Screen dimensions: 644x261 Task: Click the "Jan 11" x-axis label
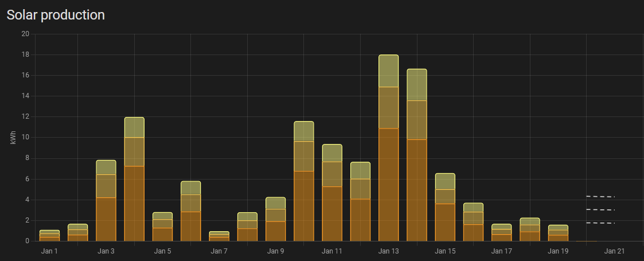(332, 251)
